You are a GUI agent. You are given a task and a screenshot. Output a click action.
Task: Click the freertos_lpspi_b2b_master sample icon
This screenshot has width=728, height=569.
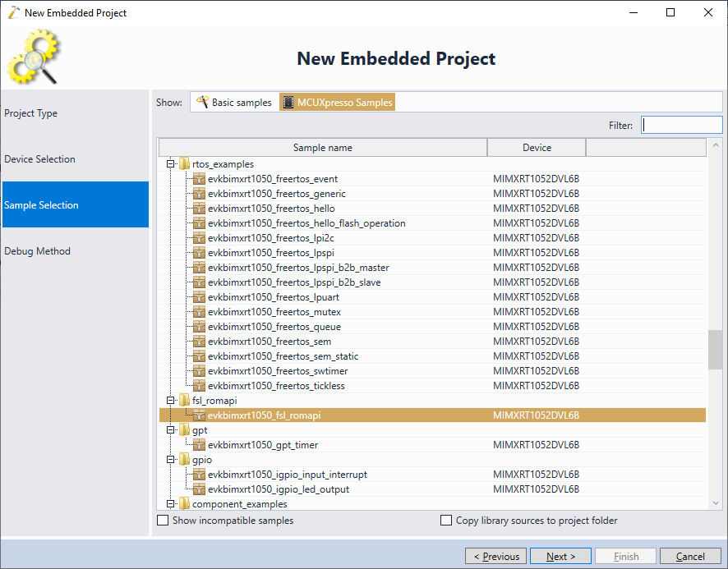199,268
